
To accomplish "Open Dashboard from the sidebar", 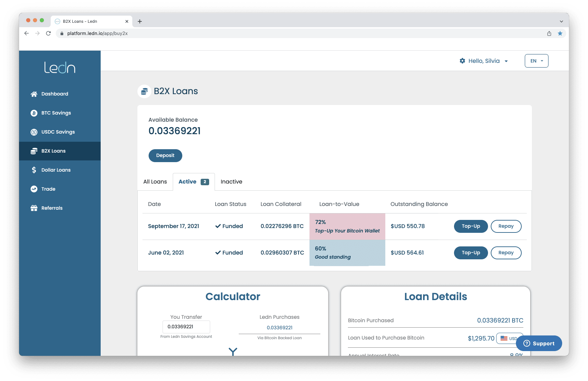I will pyautogui.click(x=60, y=94).
